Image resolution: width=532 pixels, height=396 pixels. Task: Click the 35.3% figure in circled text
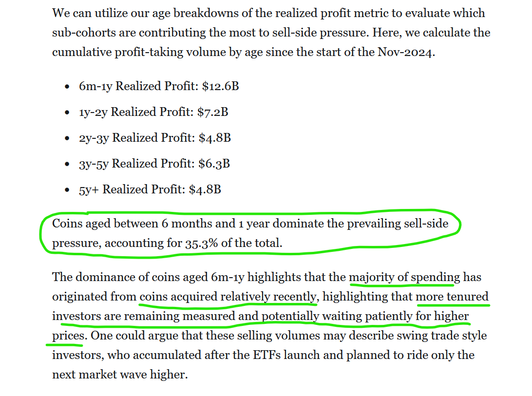tap(202, 244)
